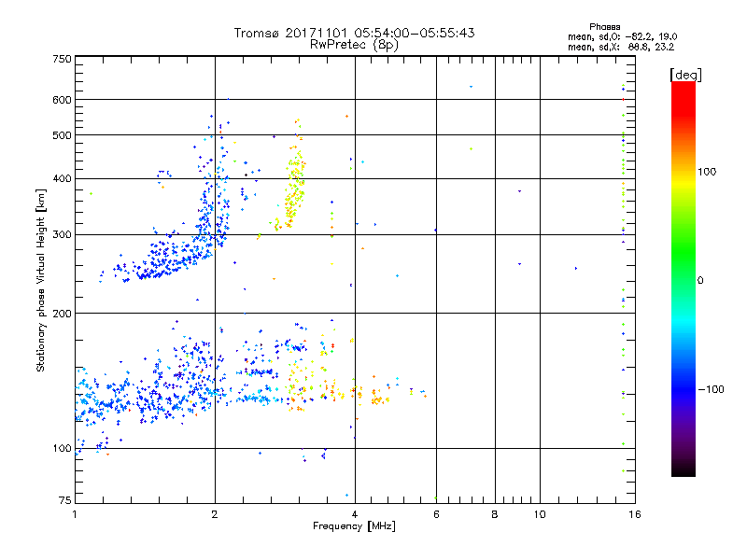Select the "mean, sd,X: 88.8, 23.2" line
The height and width of the screenshot is (560, 747).
(x=621, y=47)
